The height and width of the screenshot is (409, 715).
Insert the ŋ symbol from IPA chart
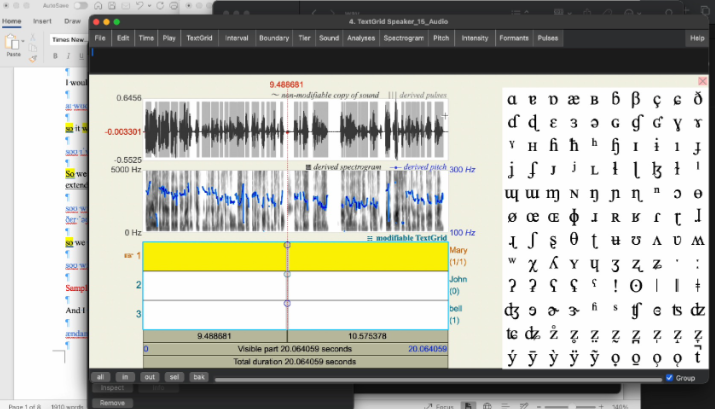coord(596,193)
